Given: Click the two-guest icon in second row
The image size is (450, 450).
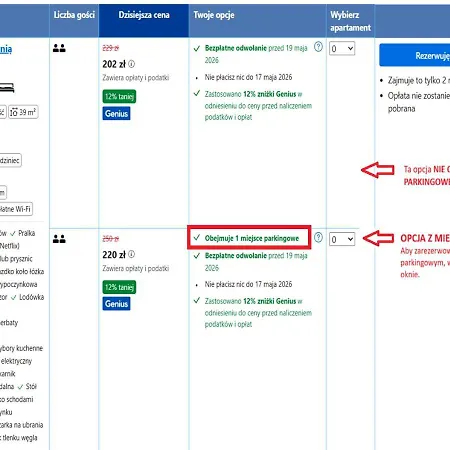Looking at the screenshot, I should point(59,239).
